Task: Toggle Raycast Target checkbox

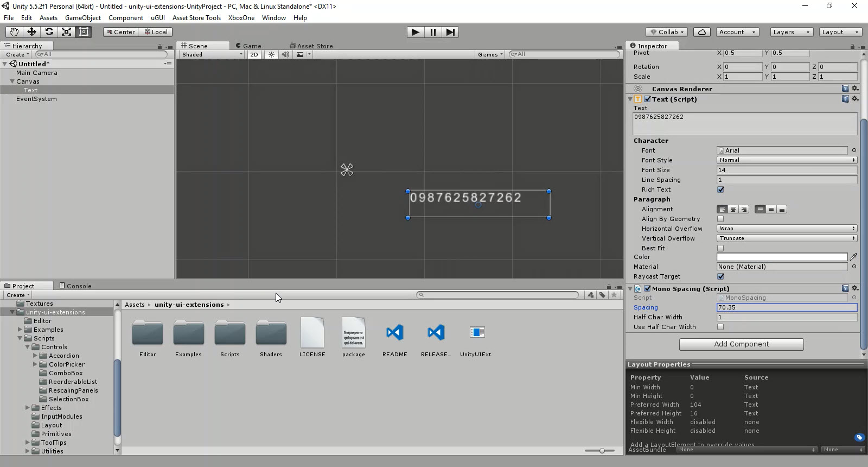Action: pos(720,276)
